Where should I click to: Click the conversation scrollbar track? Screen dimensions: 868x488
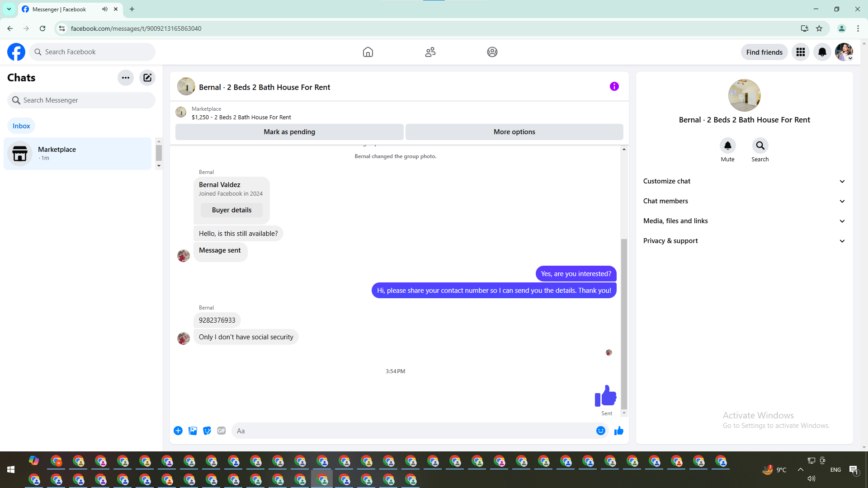[624, 194]
